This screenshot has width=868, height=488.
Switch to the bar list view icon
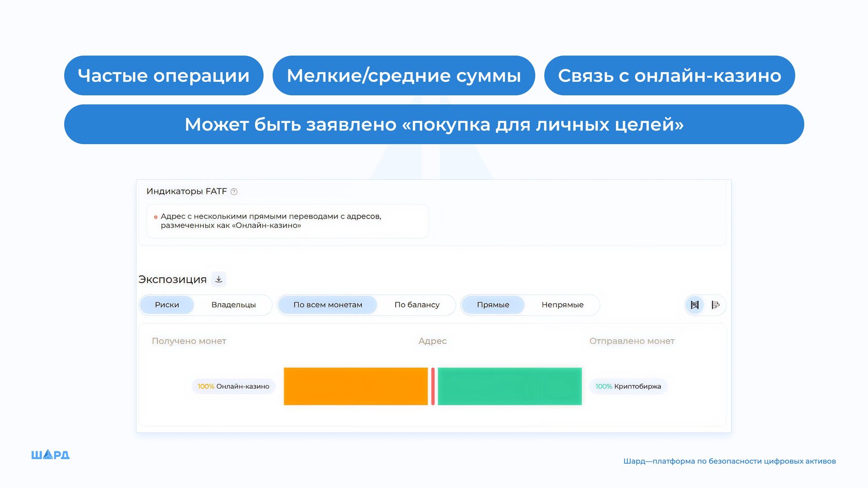pos(715,305)
